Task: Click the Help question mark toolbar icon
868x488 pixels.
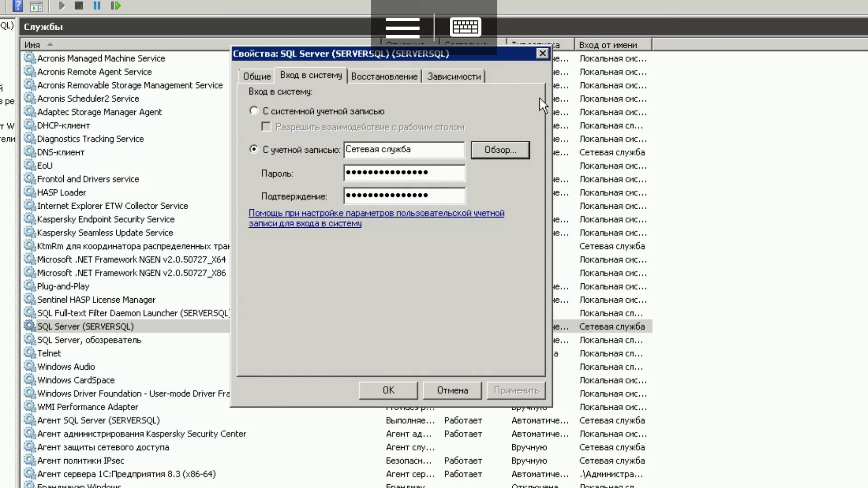Action: pos(18,6)
